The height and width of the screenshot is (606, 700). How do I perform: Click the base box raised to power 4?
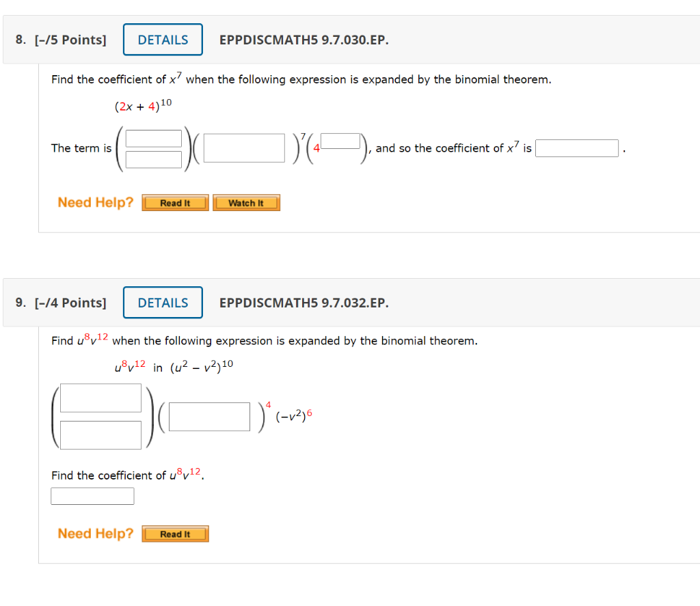[208, 417]
